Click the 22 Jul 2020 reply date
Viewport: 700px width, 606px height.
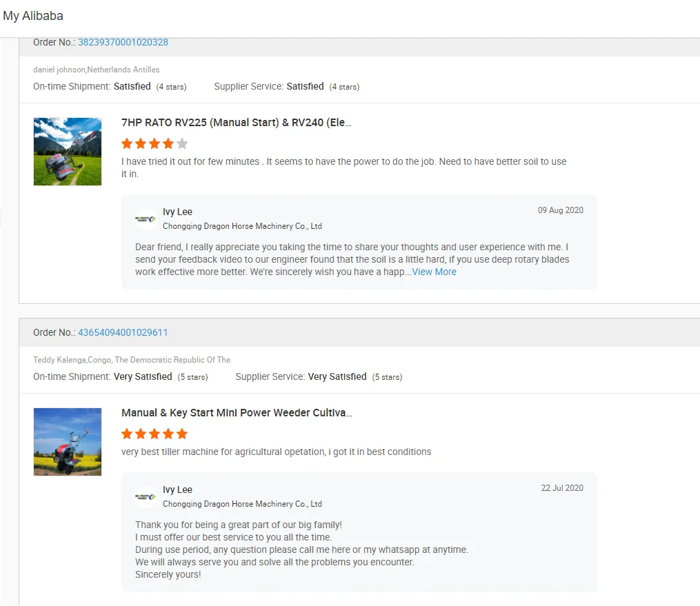(562, 488)
